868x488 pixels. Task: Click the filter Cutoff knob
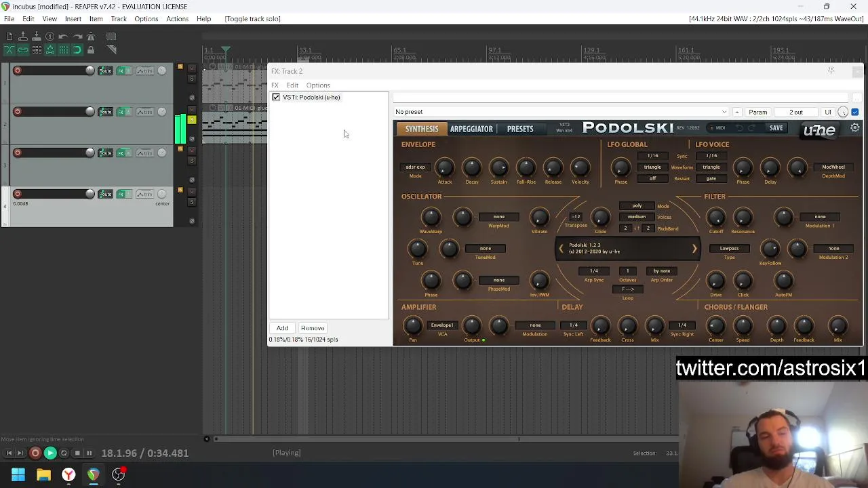(716, 217)
